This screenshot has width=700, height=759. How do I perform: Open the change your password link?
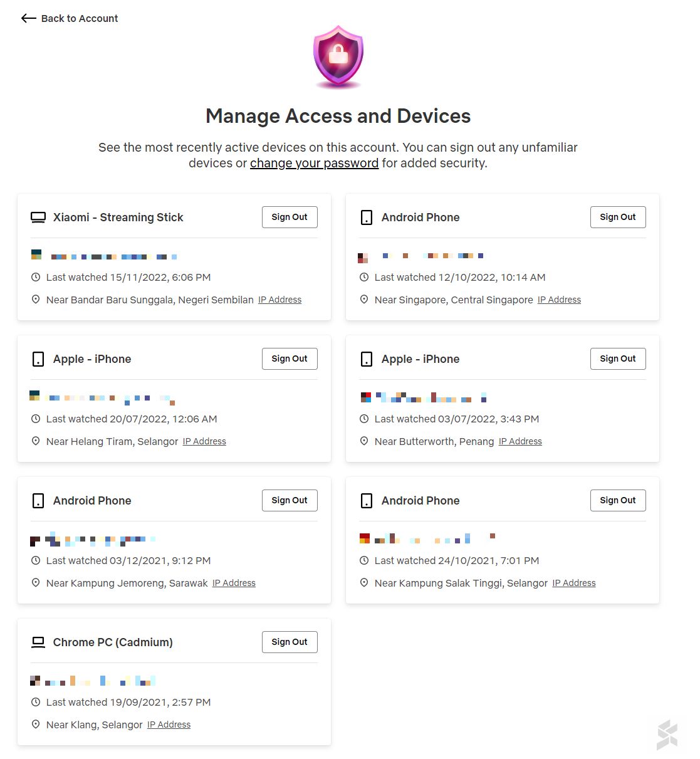click(x=314, y=163)
